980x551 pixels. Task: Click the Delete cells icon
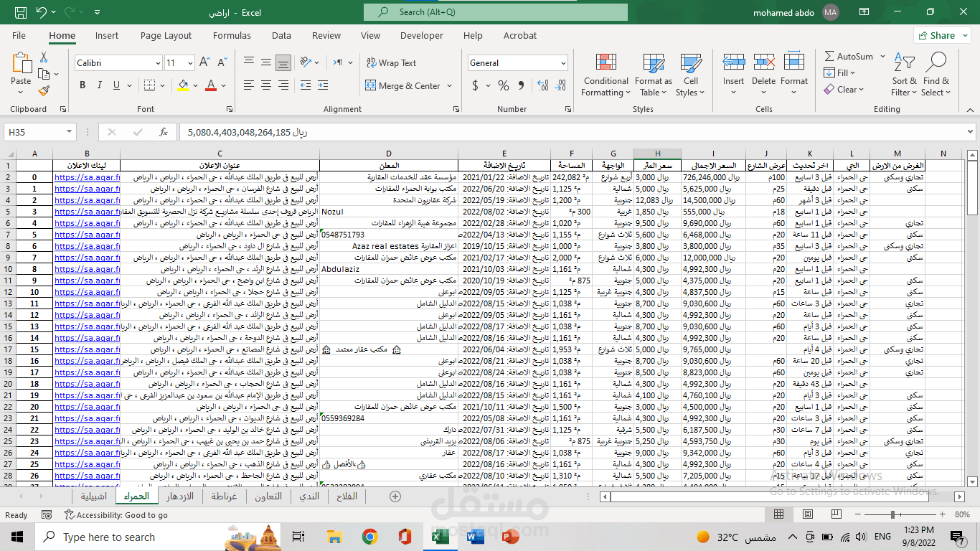pyautogui.click(x=763, y=62)
